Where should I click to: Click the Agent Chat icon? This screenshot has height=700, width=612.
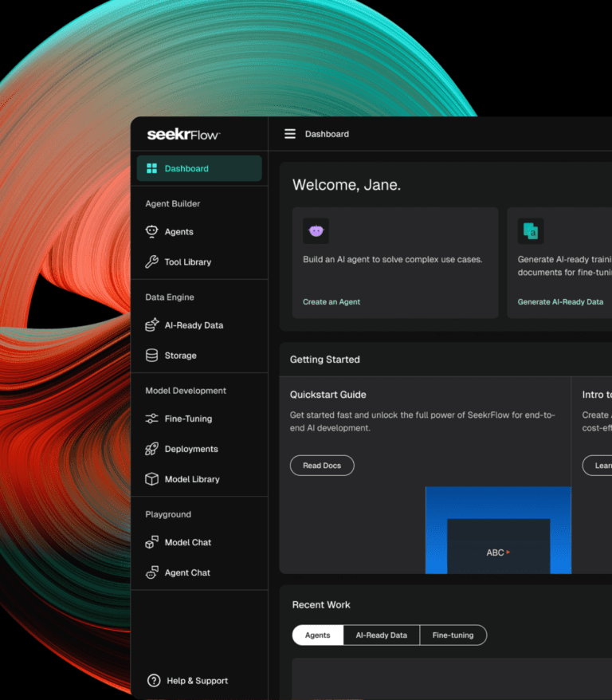coord(151,572)
